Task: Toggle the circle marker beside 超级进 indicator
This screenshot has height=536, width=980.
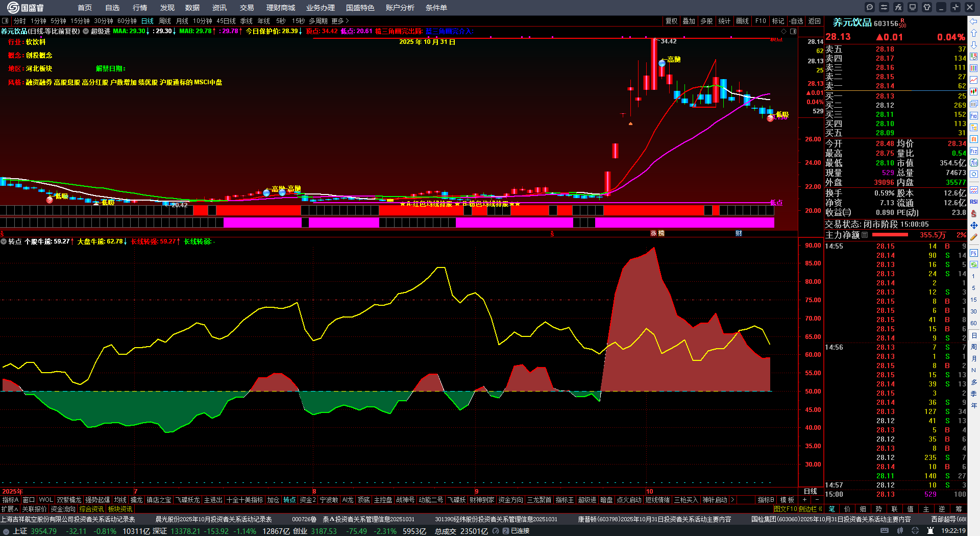Action: pyautogui.click(x=86, y=31)
